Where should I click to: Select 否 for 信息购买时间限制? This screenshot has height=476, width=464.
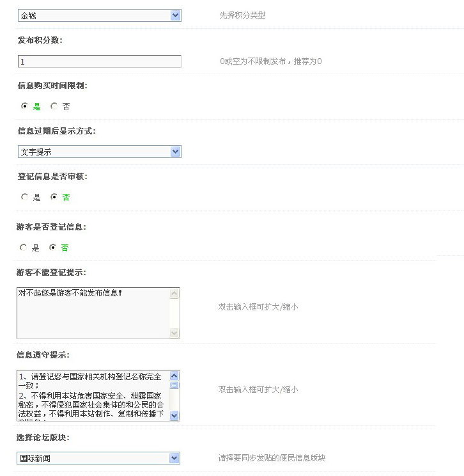click(x=54, y=106)
